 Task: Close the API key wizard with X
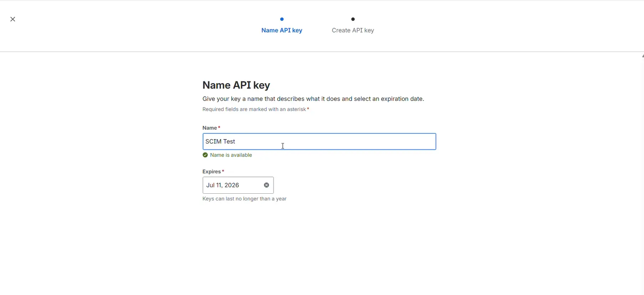click(13, 19)
